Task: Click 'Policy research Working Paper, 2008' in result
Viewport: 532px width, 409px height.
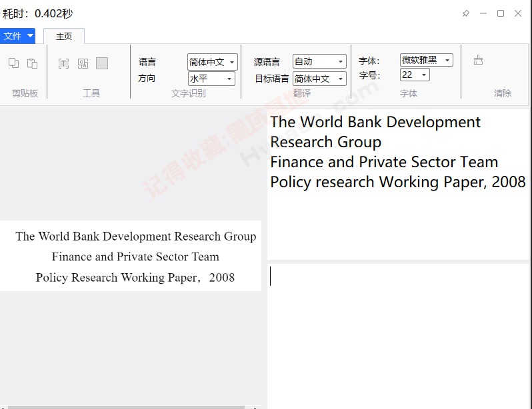Action: coord(398,182)
